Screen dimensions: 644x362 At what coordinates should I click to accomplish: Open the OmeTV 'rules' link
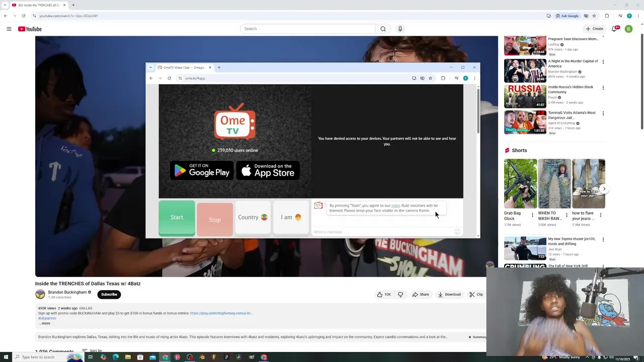(395, 205)
